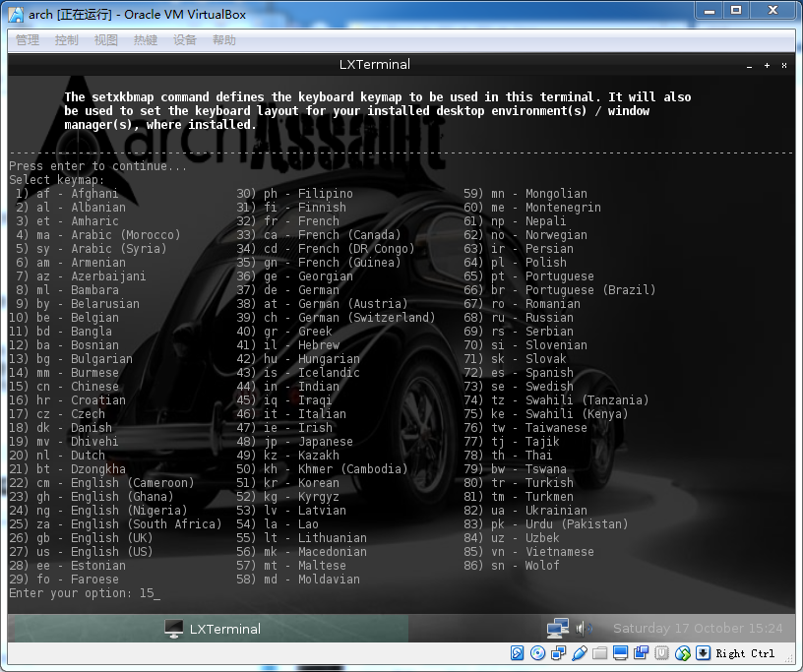
Task: Click keymap row '1) af - Afghani'
Action: tap(67, 194)
